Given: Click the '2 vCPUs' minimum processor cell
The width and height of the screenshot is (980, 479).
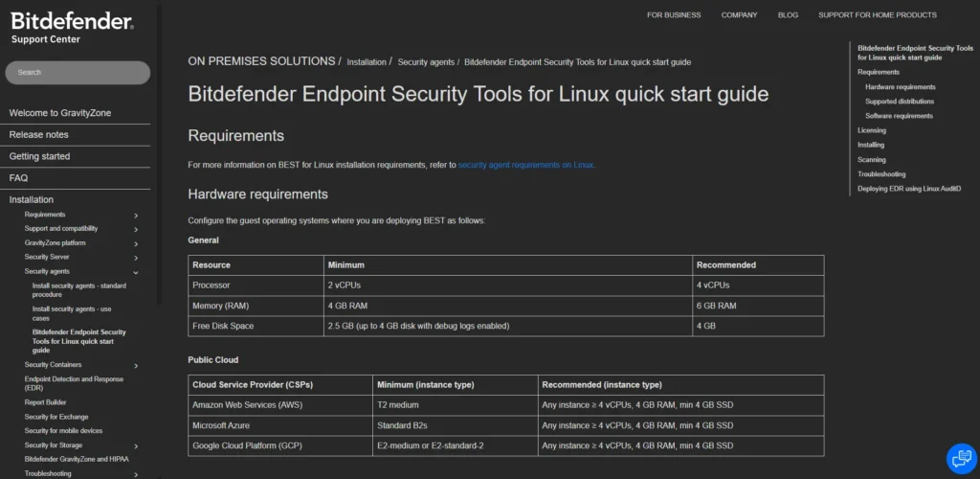Looking at the screenshot, I should [507, 285].
